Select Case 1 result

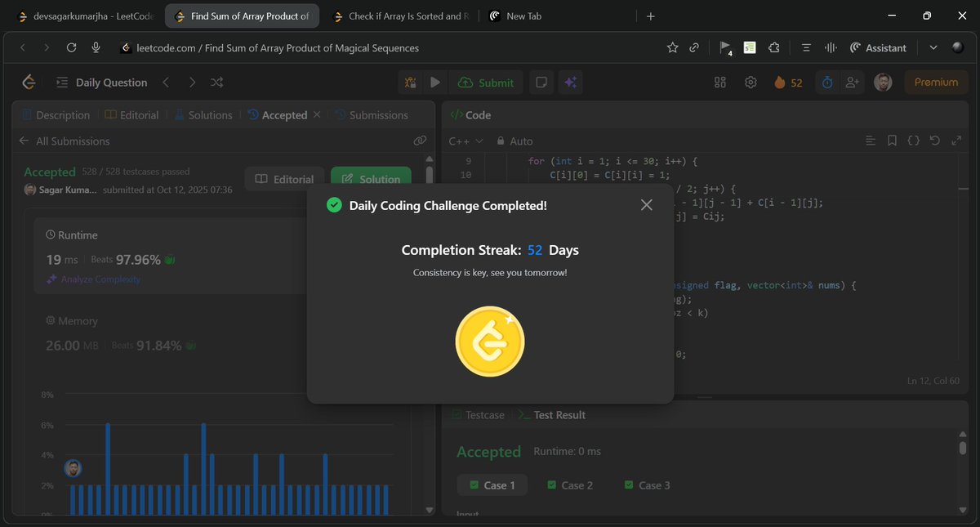(492, 485)
